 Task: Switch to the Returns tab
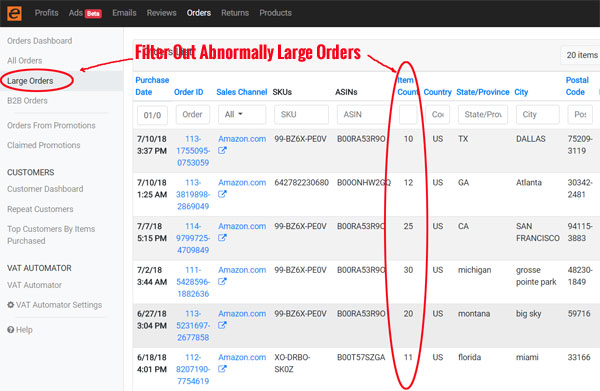[235, 13]
